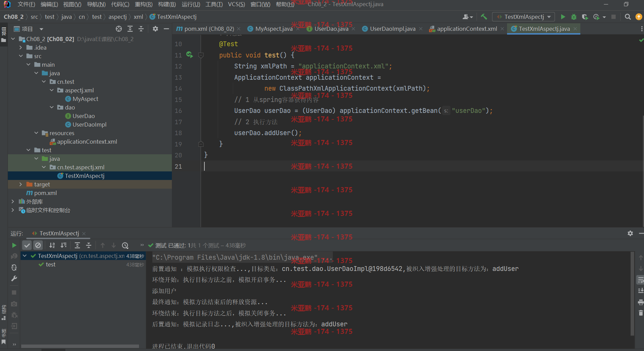Collapse the cn.test package
This screenshot has height=351, width=644.
pyautogui.click(x=44, y=82)
